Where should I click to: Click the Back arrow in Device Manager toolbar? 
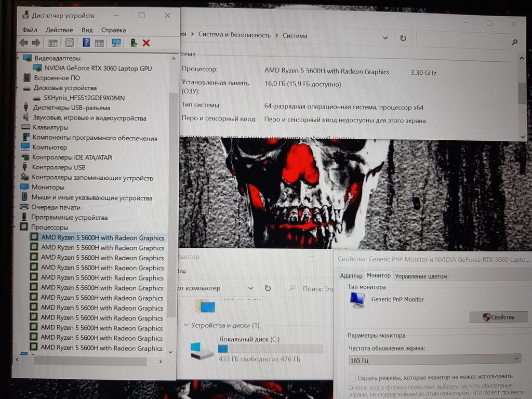pos(23,43)
